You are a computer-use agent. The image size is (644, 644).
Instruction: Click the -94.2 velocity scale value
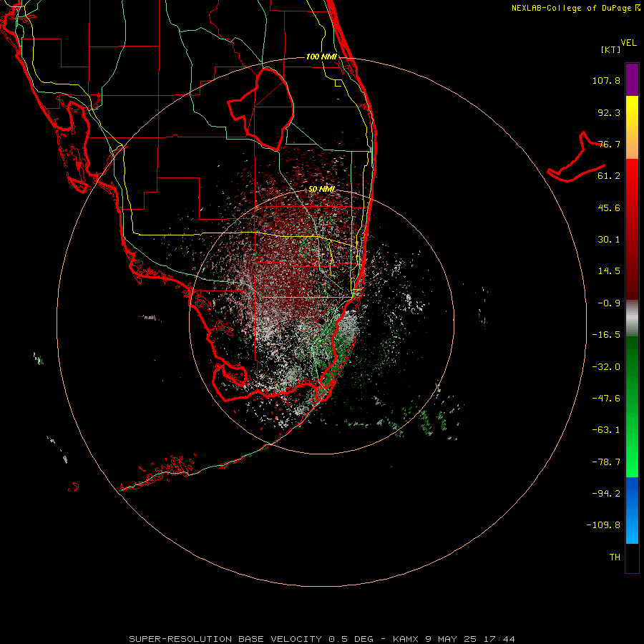coord(606,493)
